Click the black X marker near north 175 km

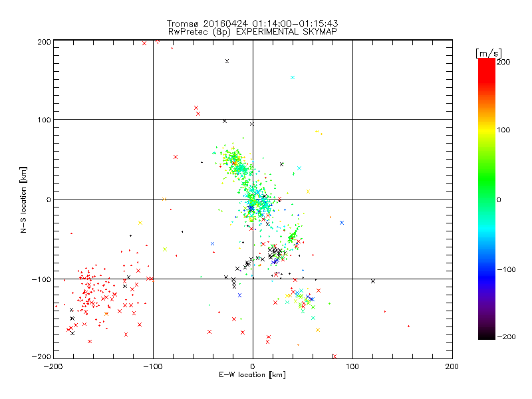[227, 61]
